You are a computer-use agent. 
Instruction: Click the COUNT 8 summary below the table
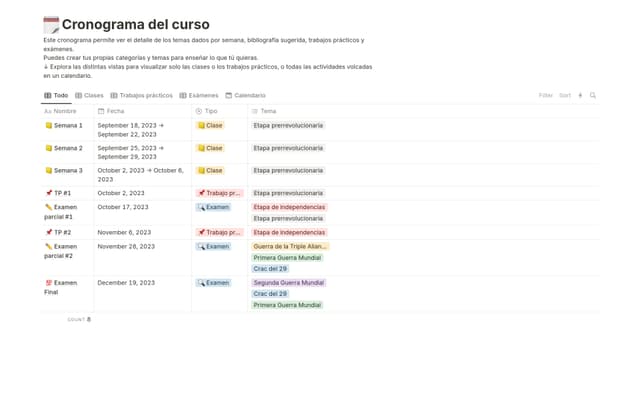tap(79, 319)
